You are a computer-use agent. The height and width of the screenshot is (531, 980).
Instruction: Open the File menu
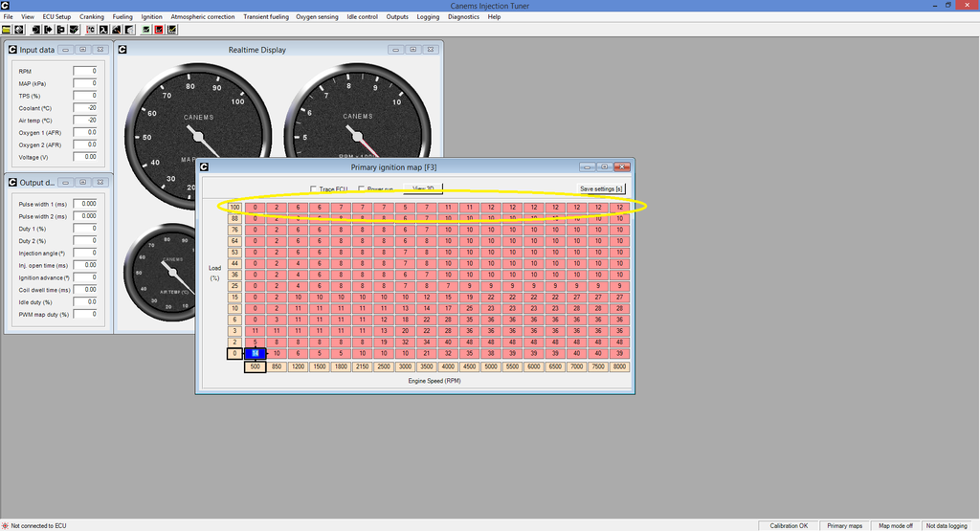click(8, 17)
